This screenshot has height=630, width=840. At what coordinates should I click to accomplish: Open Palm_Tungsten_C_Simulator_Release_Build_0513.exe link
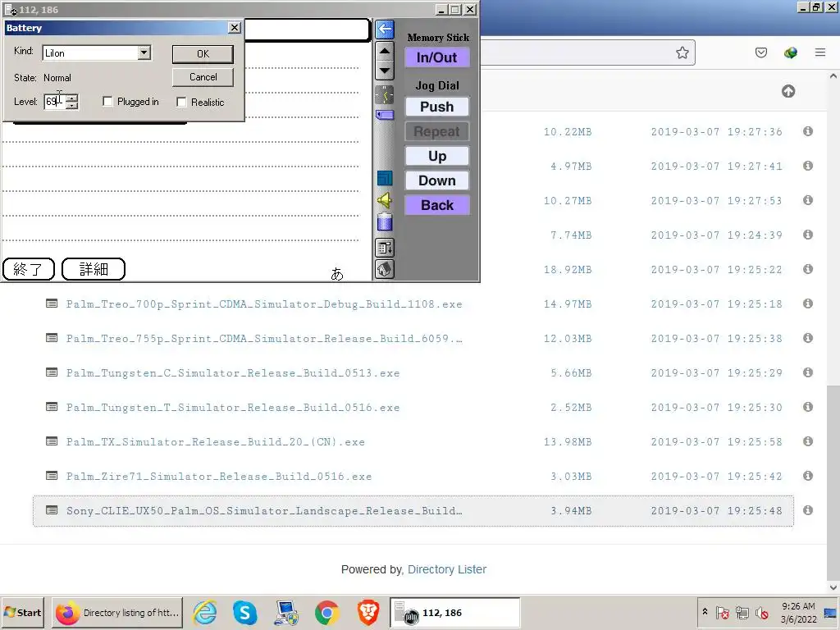pyautogui.click(x=233, y=373)
